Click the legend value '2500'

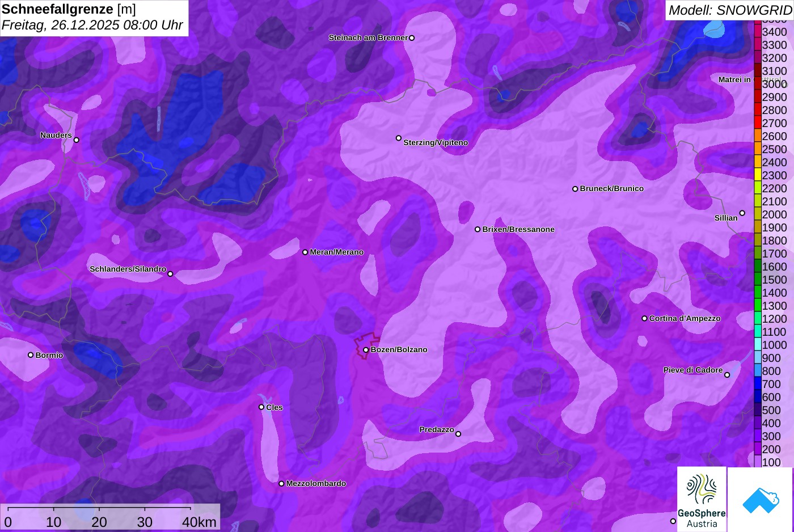click(x=774, y=149)
